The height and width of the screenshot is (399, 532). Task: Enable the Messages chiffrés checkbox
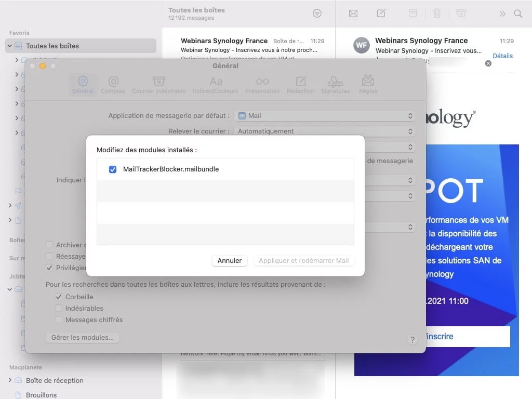coord(59,320)
